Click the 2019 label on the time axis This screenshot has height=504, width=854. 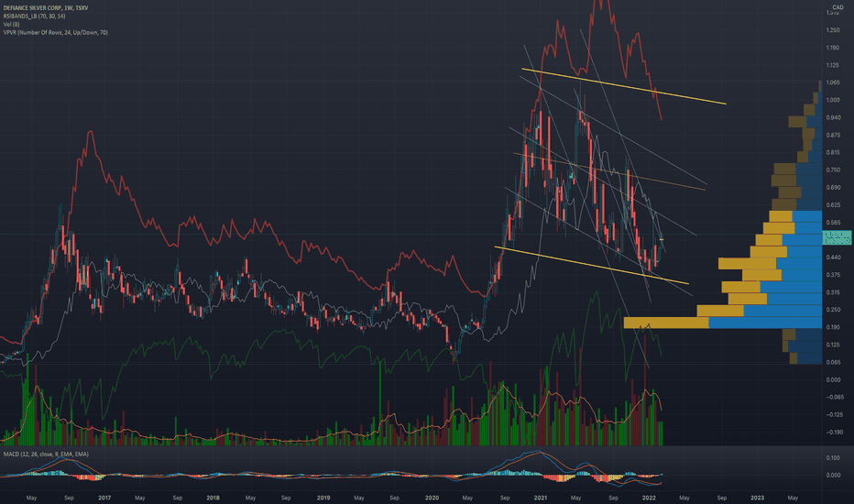point(323,498)
